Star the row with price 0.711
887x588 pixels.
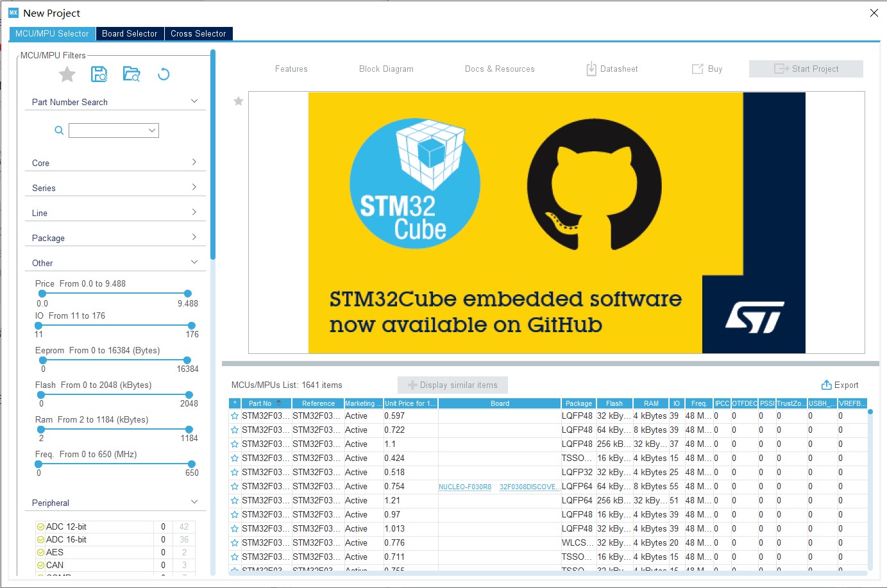(x=235, y=557)
